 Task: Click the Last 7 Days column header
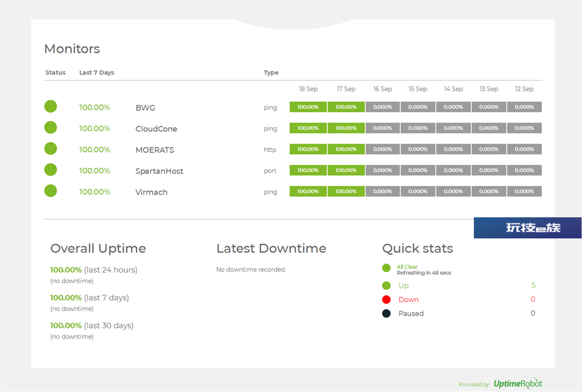[97, 73]
